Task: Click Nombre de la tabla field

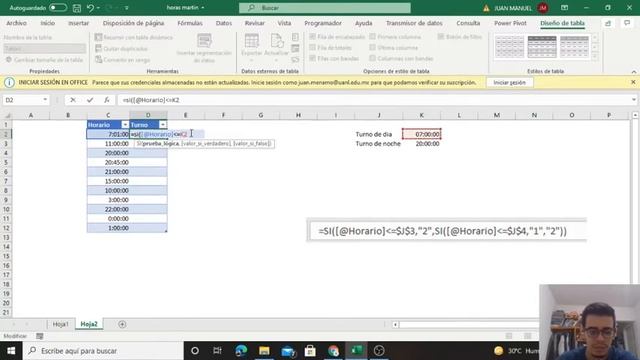Action: [44, 49]
